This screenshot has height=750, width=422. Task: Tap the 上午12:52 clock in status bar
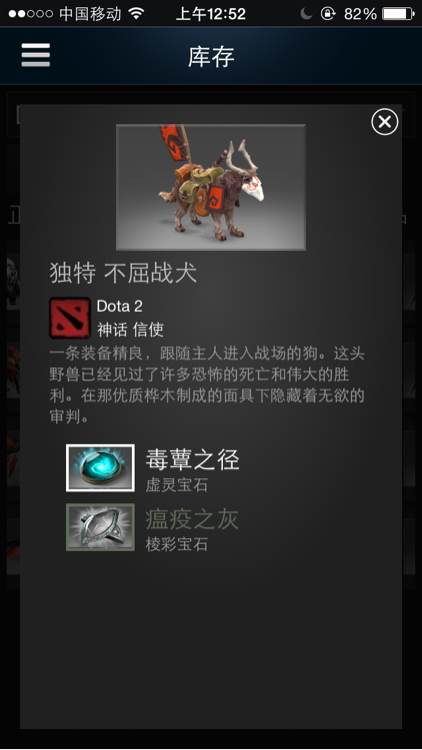tap(211, 13)
